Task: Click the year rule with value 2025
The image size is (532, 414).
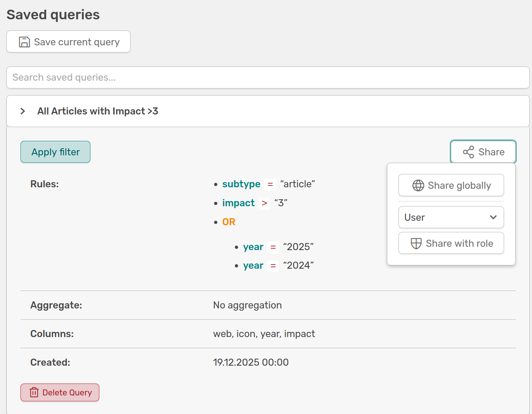Action: pos(278,247)
